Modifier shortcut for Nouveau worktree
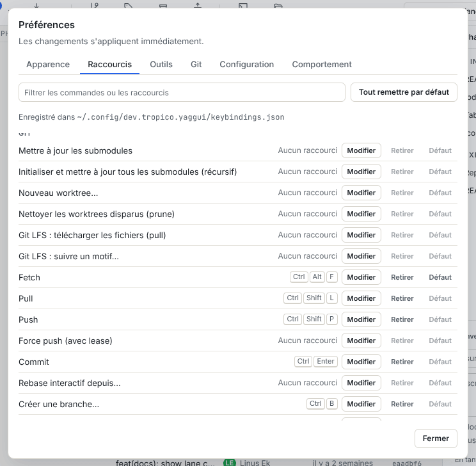Screen dimensions: 476x466 (361, 193)
